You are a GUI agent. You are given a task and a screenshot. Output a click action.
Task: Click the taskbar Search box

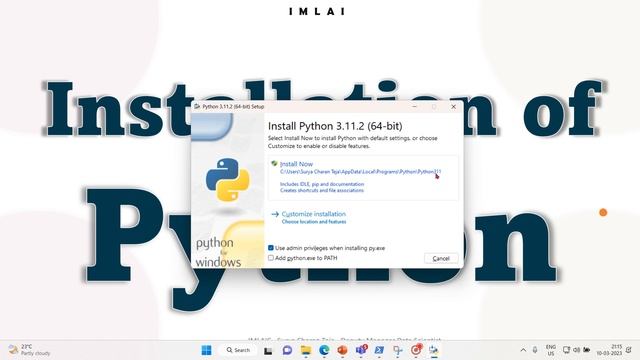click(x=238, y=350)
